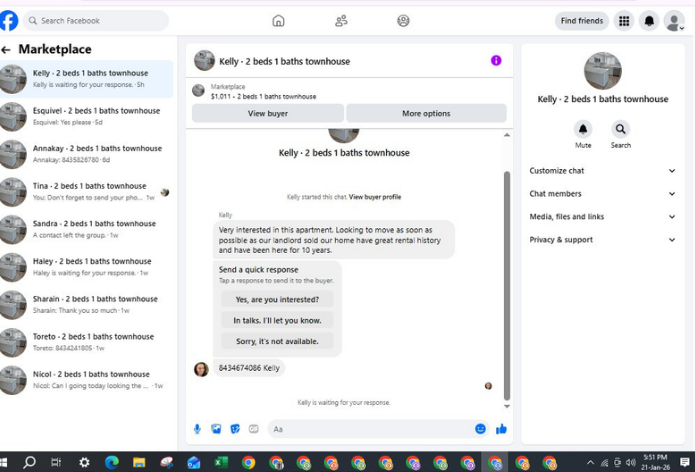Open volume control in tray
The height and width of the screenshot is (472, 695).
(630, 463)
